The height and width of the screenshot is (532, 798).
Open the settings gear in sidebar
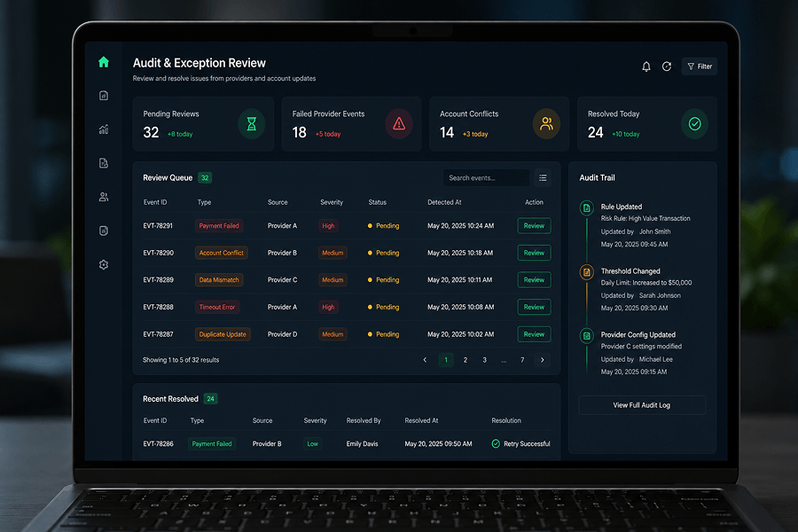[104, 265]
